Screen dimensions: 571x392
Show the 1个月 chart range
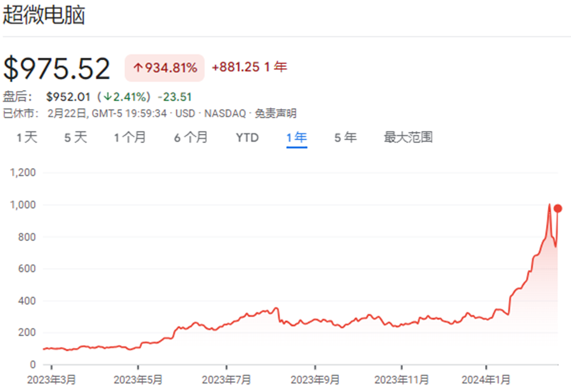coord(130,138)
